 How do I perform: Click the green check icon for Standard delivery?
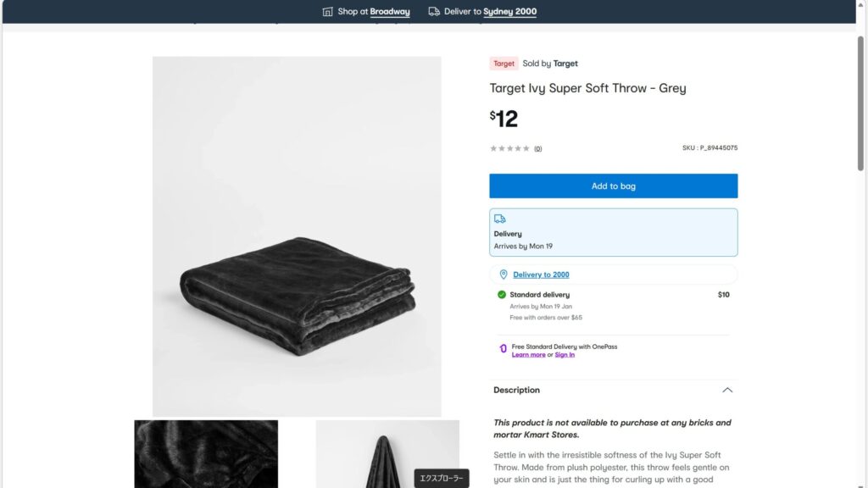pos(502,295)
